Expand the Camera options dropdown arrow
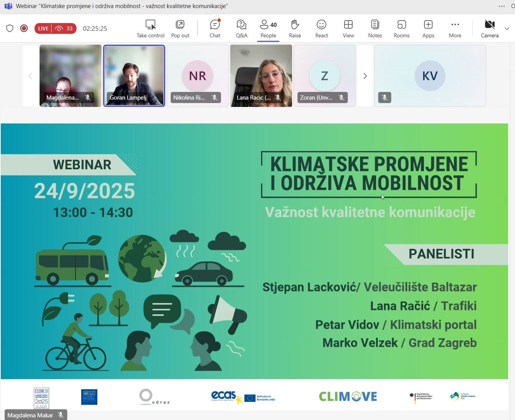515x420 pixels. [x=507, y=29]
